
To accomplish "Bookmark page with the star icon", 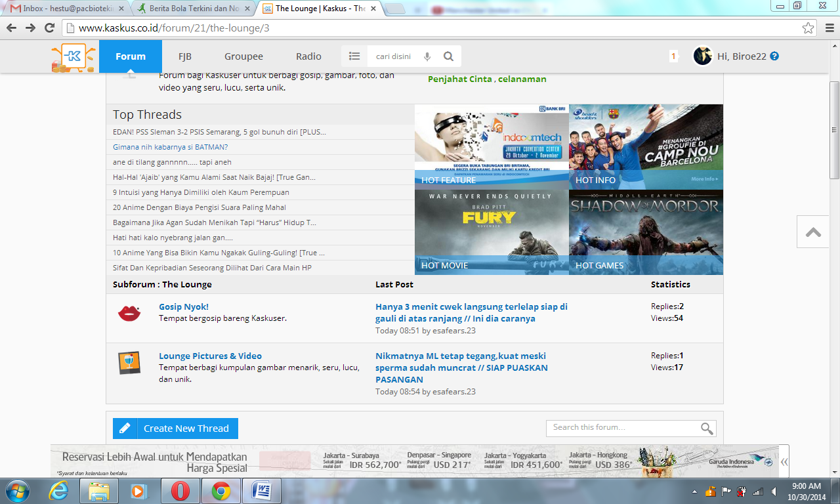I will (x=808, y=28).
